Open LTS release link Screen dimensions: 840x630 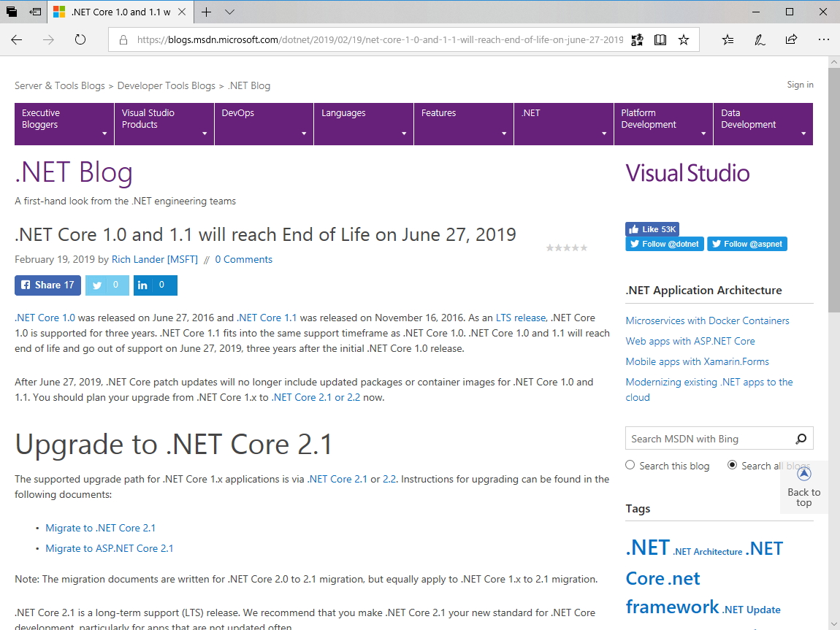tap(520, 318)
